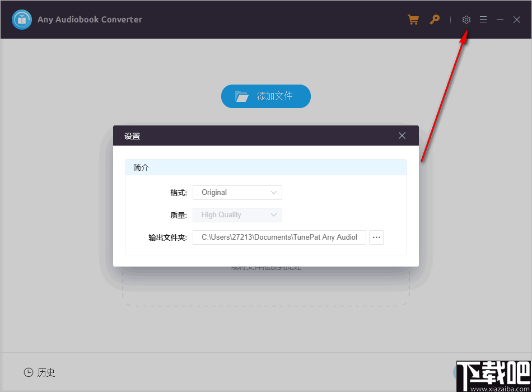This screenshot has height=392, width=532.
Task: Click the gear icon the red arrow points to
Action: click(466, 19)
